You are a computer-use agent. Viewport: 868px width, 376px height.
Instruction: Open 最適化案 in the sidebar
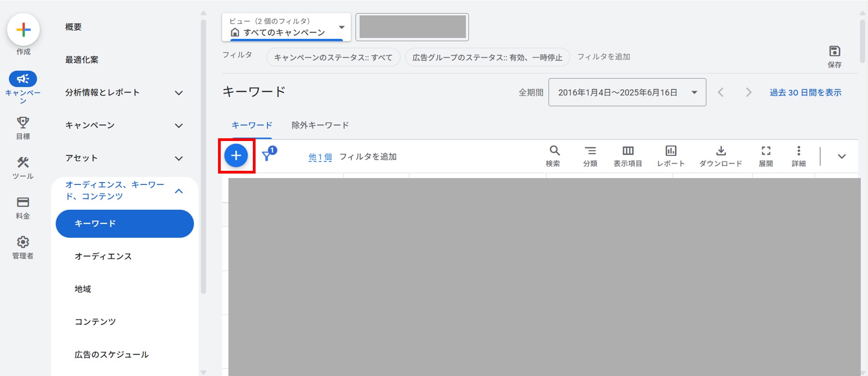[x=81, y=60]
